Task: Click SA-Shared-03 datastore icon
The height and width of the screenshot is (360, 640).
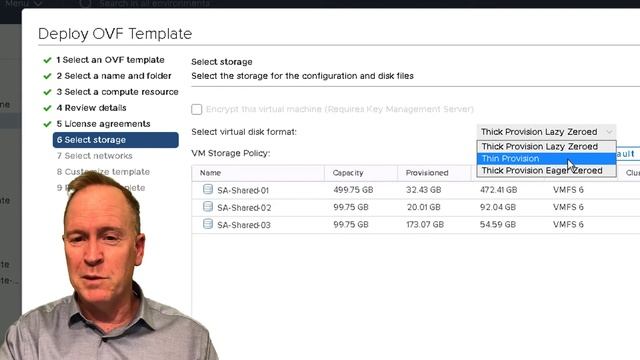Action: click(208, 224)
